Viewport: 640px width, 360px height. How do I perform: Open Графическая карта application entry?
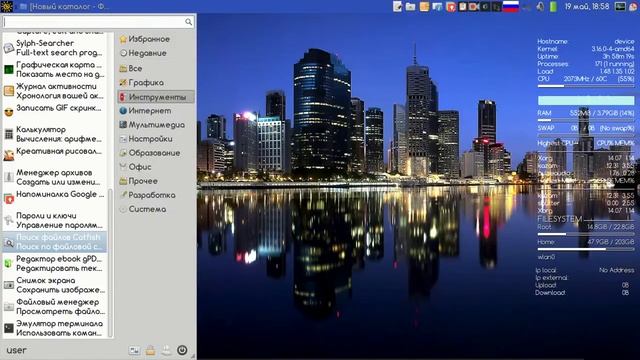(x=54, y=69)
